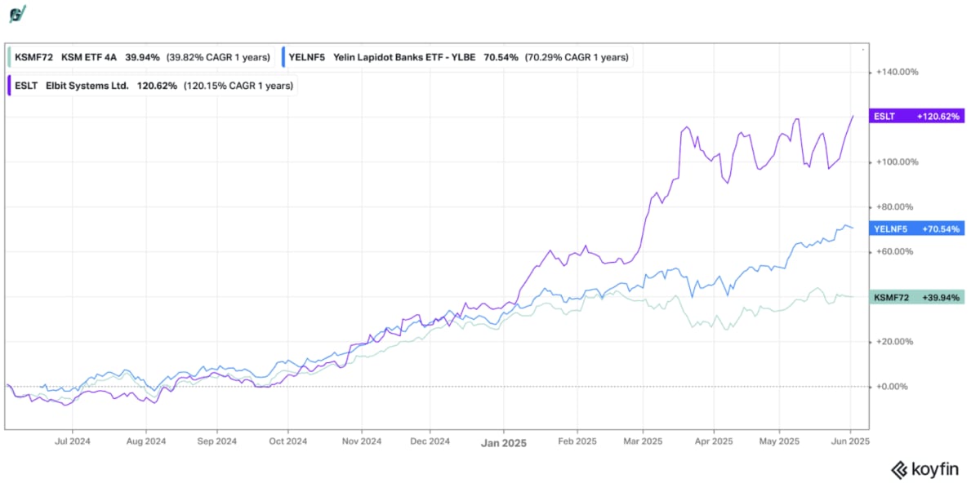The image size is (980, 492).
Task: Click the bold 'Jan 2025' date axis label
Action: (504, 443)
